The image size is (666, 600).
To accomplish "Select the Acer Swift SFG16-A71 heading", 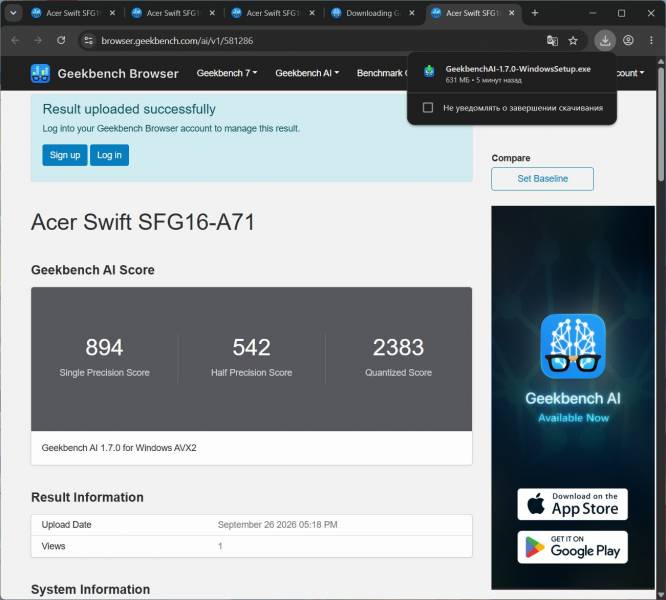I will (x=143, y=222).
